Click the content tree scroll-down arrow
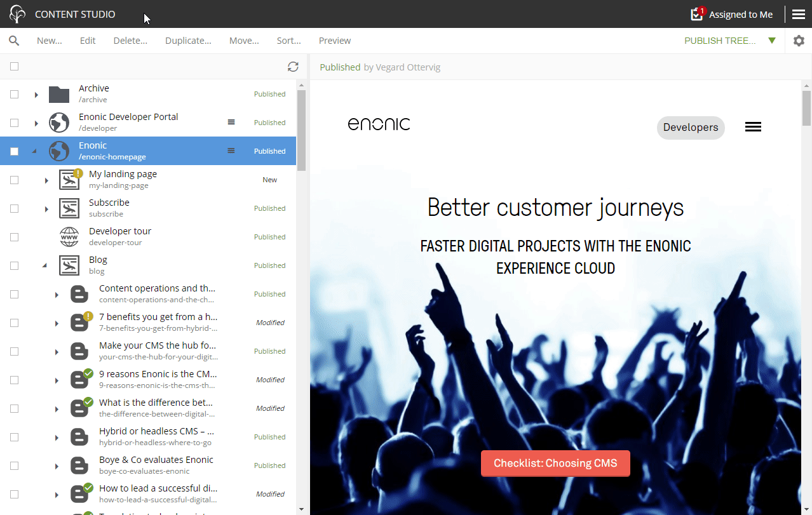Image resolution: width=812 pixels, height=515 pixels. point(301,510)
